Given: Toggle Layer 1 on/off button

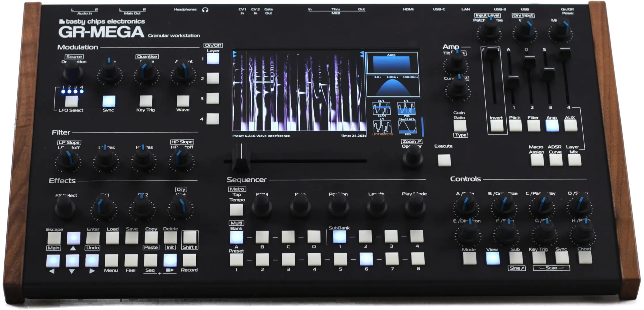Looking at the screenshot, I should 213,59.
